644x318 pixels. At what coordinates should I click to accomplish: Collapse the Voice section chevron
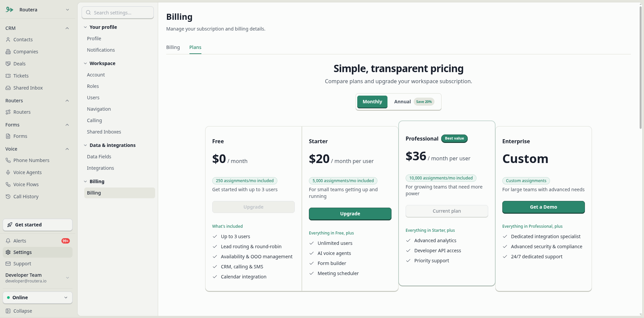[x=67, y=149]
